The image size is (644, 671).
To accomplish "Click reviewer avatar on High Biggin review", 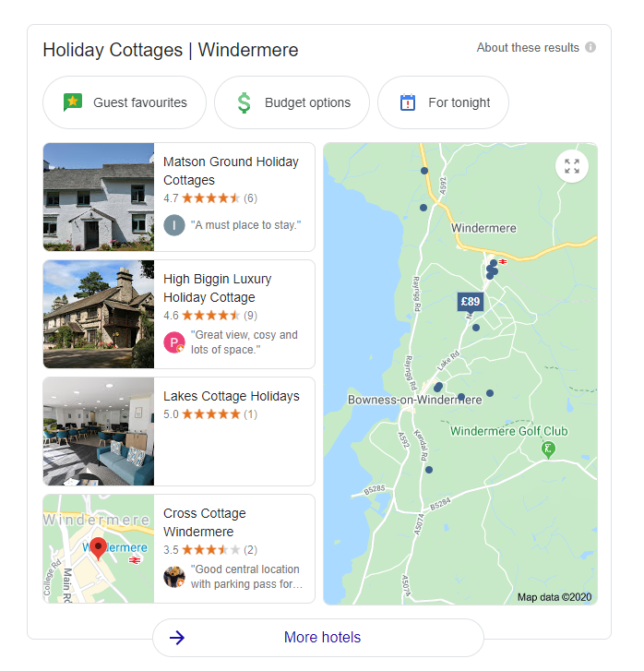I will click(x=174, y=341).
